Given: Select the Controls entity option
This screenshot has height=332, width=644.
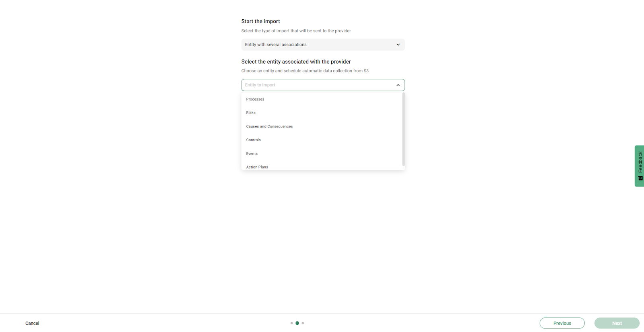Looking at the screenshot, I should 254,140.
